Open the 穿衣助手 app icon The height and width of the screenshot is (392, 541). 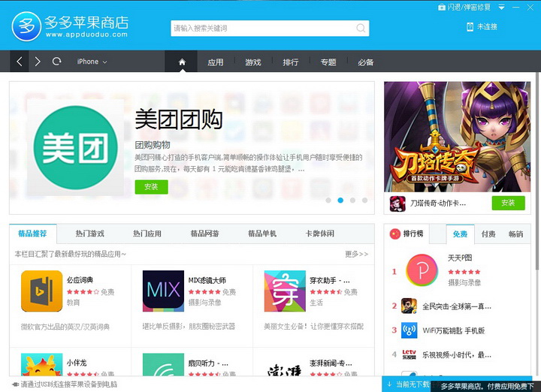pos(285,291)
